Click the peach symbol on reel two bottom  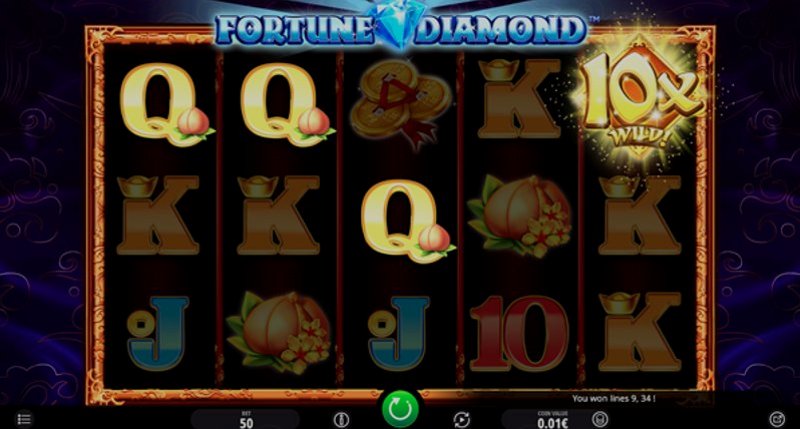pyautogui.click(x=279, y=333)
